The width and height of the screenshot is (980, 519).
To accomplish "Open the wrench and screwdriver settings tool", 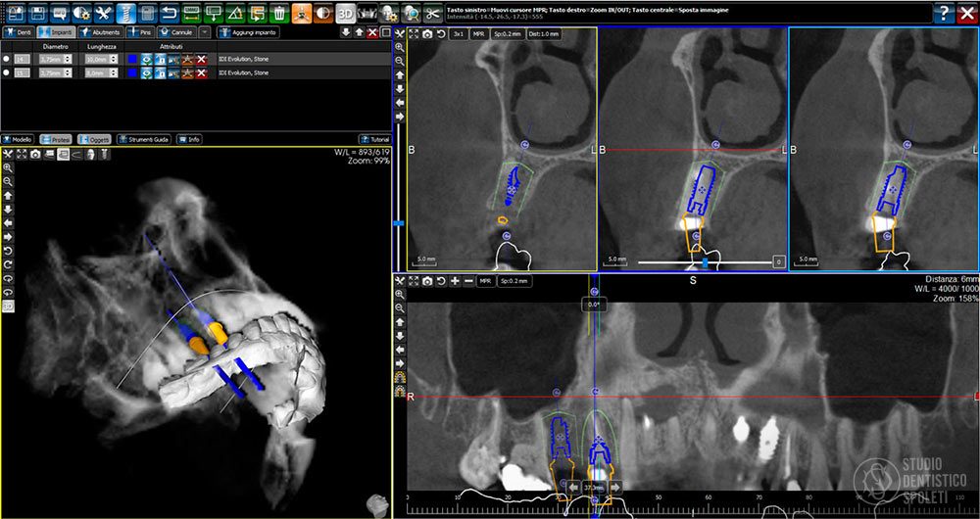I will click(x=103, y=12).
